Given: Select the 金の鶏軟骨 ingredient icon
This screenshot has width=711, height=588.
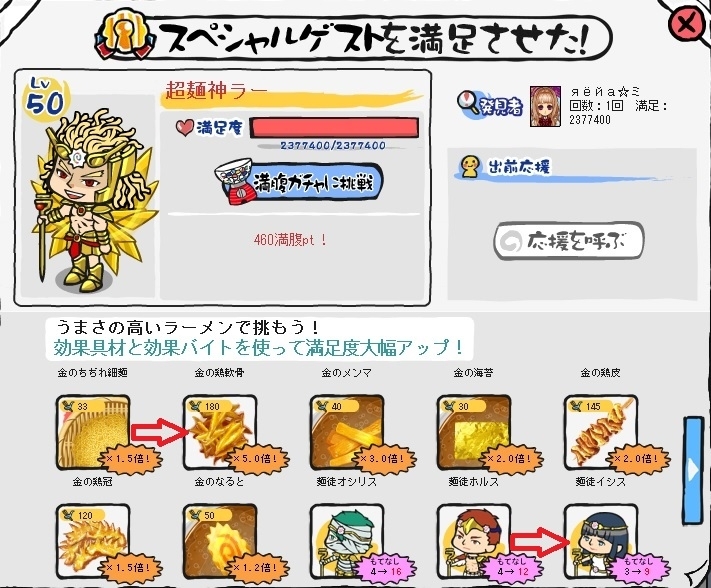Looking at the screenshot, I should click(x=220, y=432).
